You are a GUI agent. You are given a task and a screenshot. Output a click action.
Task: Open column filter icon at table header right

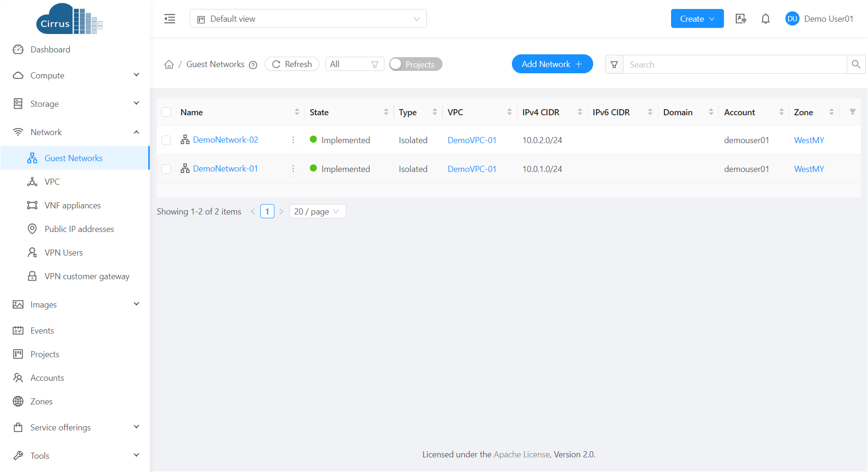tap(852, 112)
